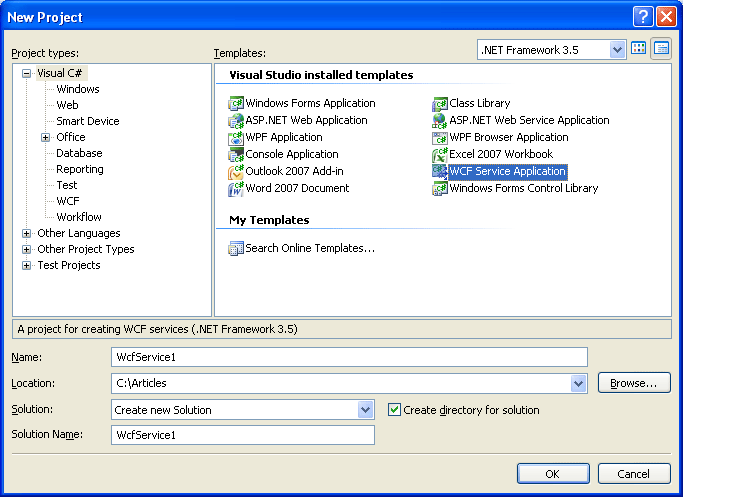
Task: Click the Cancel button
Action: pyautogui.click(x=634, y=473)
